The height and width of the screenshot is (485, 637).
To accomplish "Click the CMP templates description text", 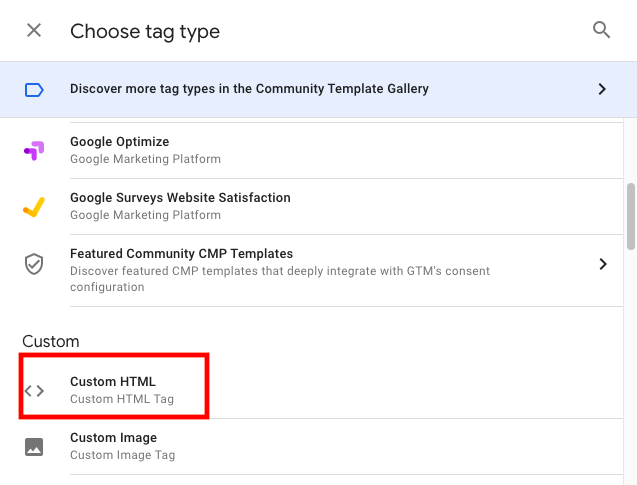I will [x=280, y=279].
